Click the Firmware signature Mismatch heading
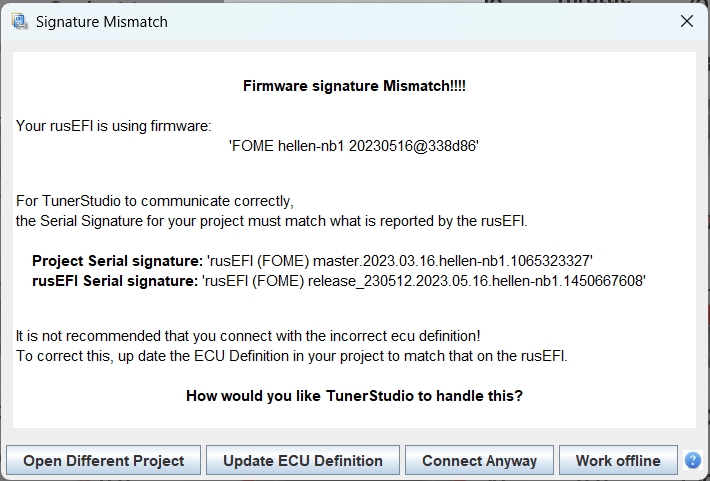Screen dimensions: 710x481 click(x=354, y=86)
